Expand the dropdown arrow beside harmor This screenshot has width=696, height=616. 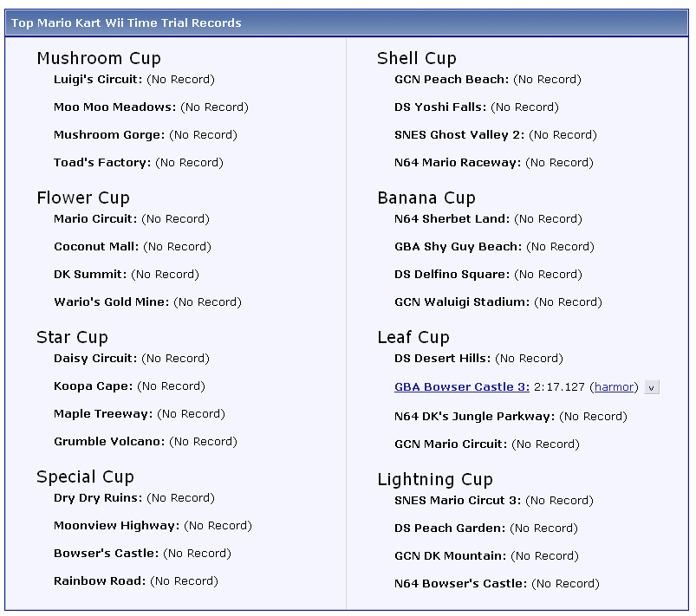click(652, 387)
